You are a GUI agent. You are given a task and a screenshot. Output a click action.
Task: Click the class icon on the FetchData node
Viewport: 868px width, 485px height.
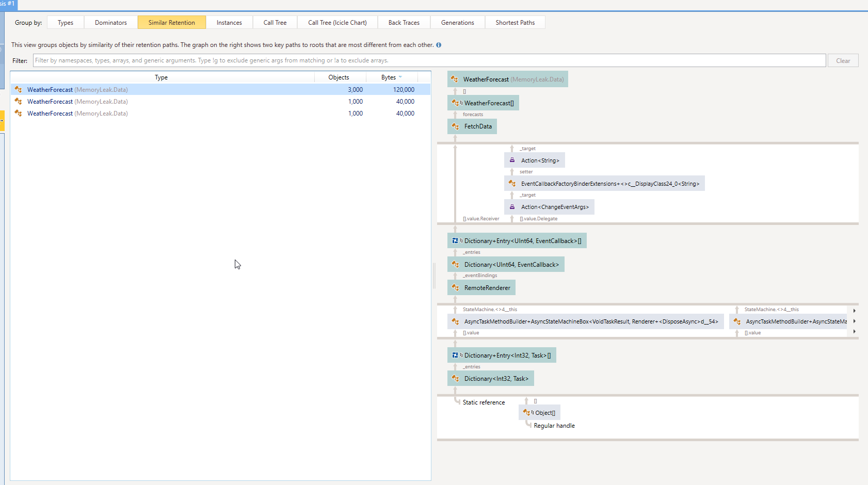pyautogui.click(x=456, y=126)
